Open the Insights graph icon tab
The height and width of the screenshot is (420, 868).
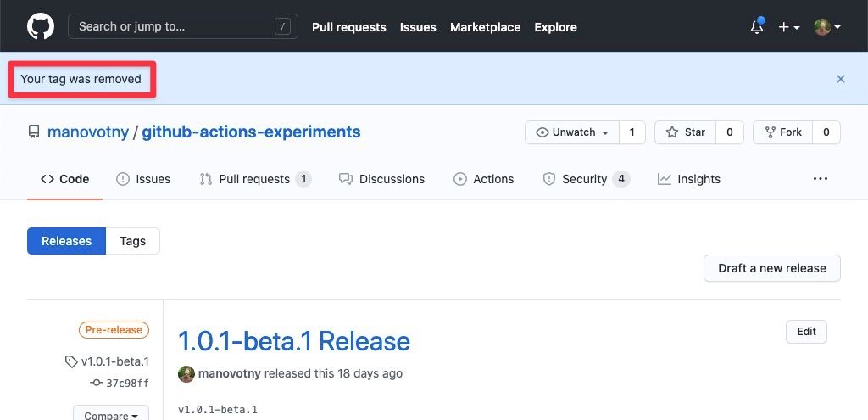(x=665, y=179)
